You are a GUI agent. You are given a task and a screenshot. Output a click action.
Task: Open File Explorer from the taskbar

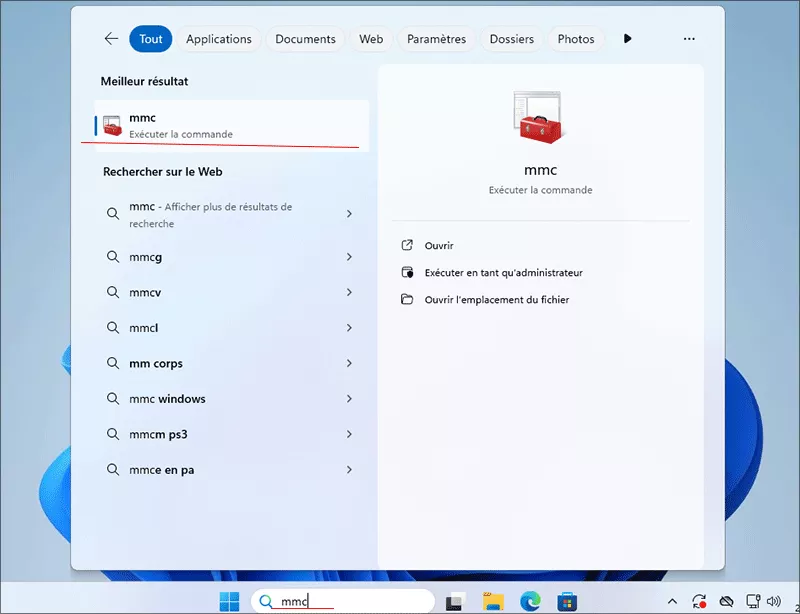point(492,601)
